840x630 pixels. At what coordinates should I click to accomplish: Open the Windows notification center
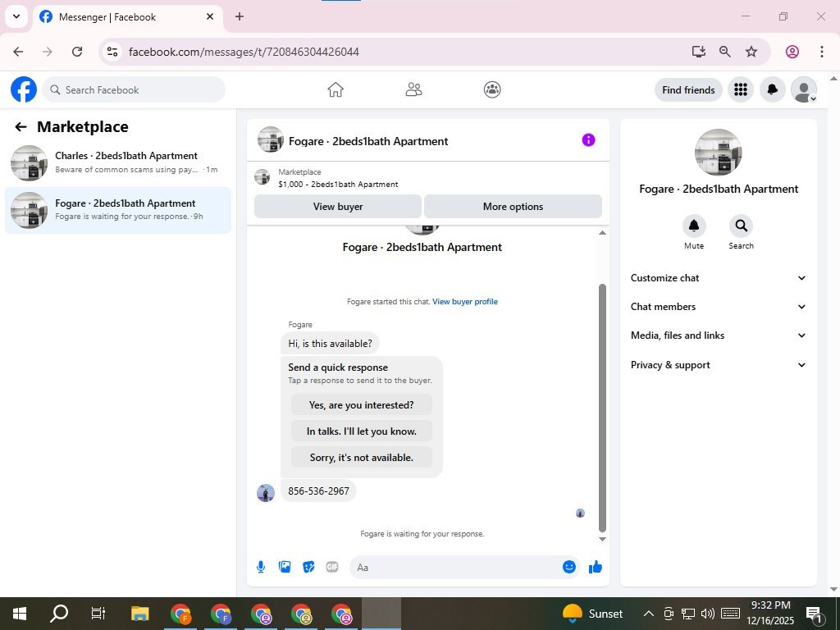(x=815, y=614)
